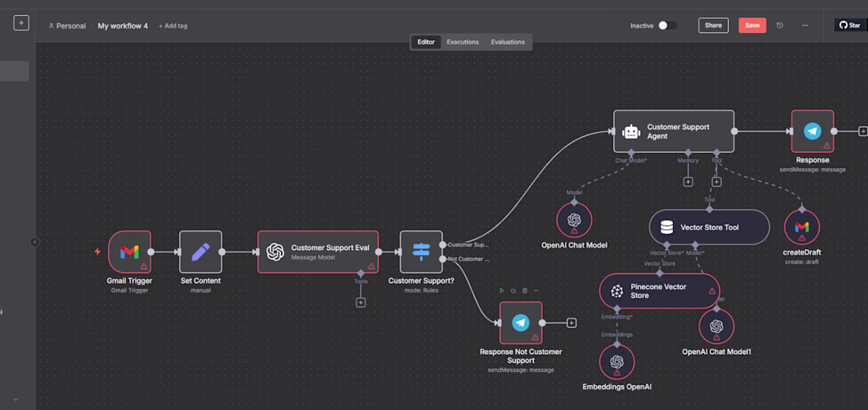Select the Pinecone Vector Store node

pyautogui.click(x=660, y=291)
